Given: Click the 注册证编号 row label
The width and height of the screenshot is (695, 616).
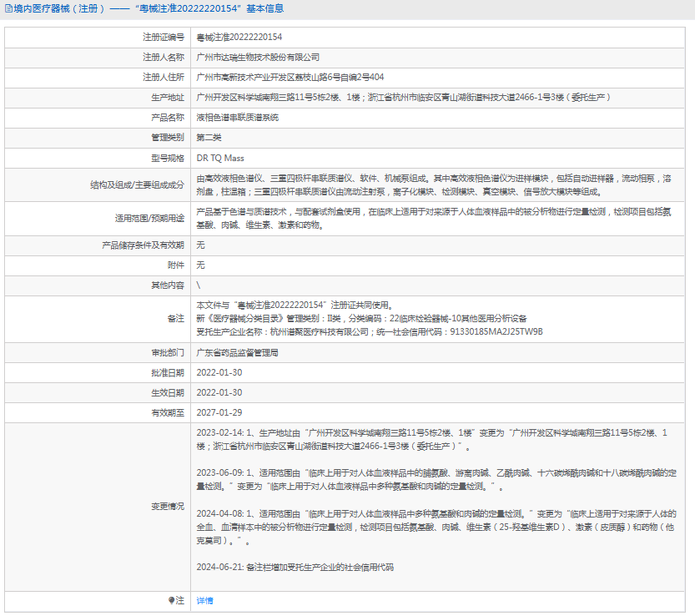Looking at the screenshot, I should [164, 38].
